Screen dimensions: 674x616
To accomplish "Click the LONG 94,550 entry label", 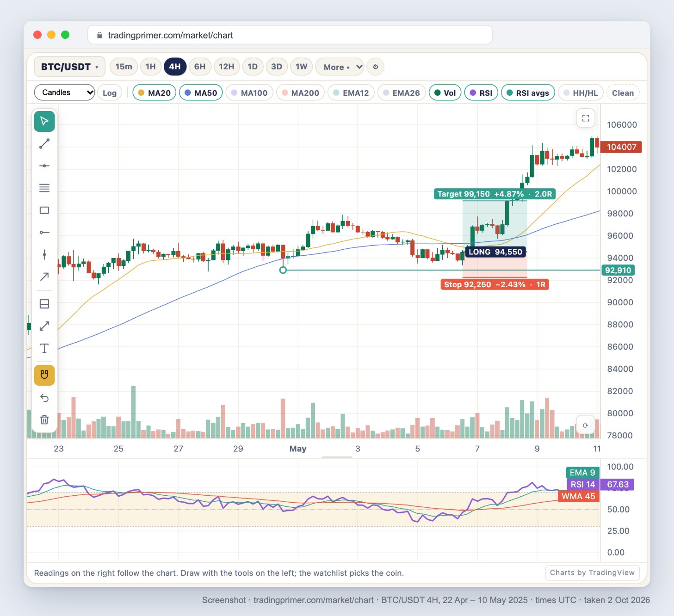I will click(495, 252).
